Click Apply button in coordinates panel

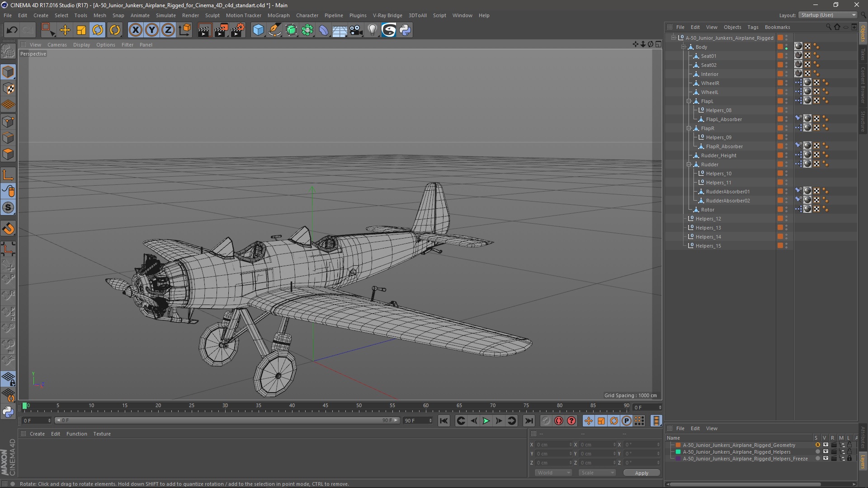[x=642, y=473]
